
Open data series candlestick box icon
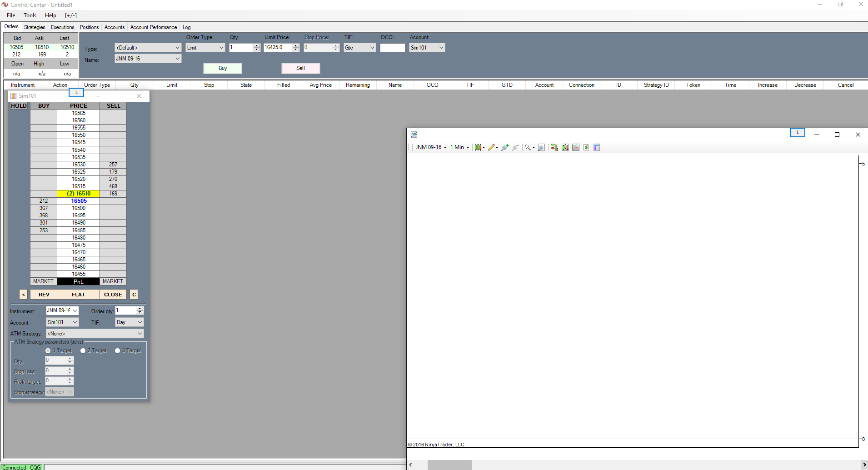(x=565, y=147)
